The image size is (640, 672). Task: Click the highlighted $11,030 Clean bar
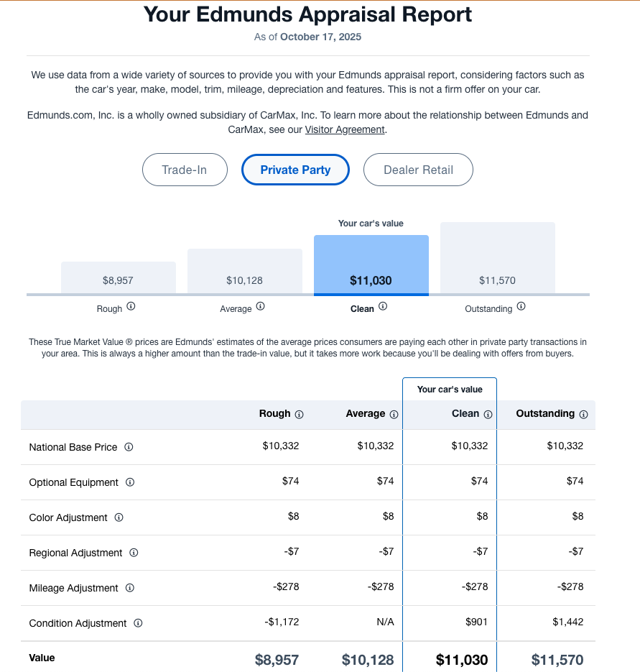pos(371,265)
